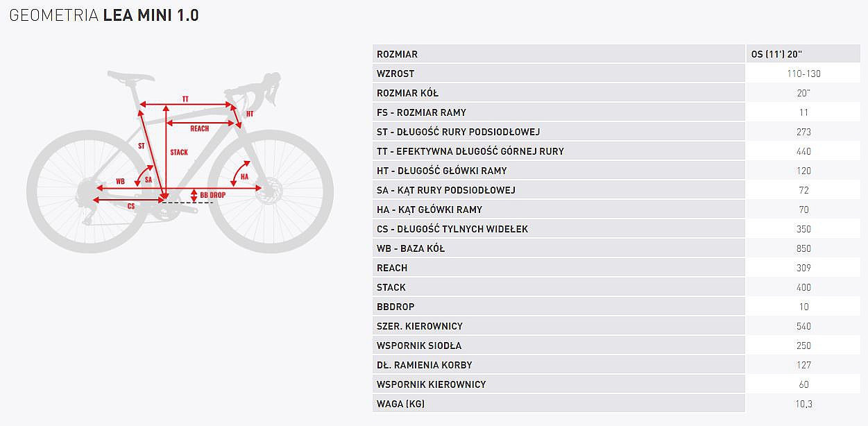The image size is (868, 426).
Task: Click the wheelbase value 850
Action: pos(803,248)
